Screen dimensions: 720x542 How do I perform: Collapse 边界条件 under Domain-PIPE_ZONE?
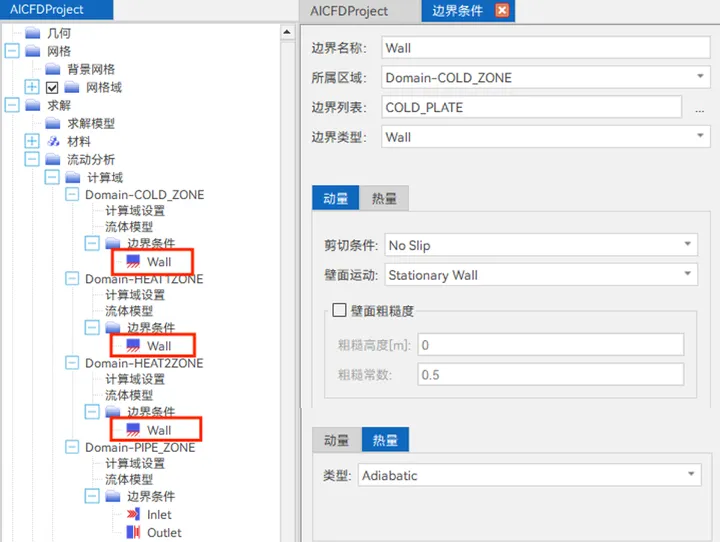92,496
